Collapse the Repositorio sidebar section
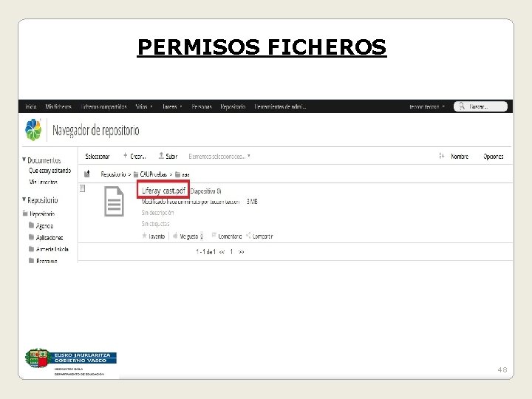Screen dimensions: 532x399 24,199
